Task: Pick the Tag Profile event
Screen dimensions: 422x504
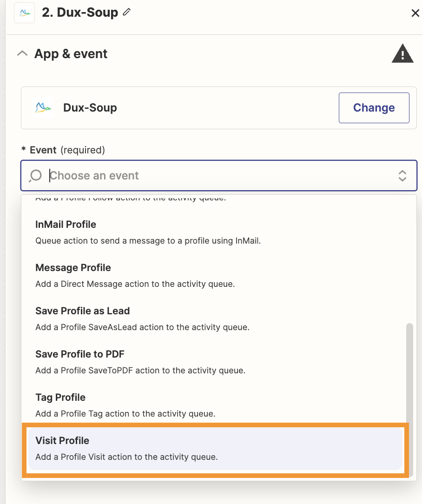Action: 60,398
